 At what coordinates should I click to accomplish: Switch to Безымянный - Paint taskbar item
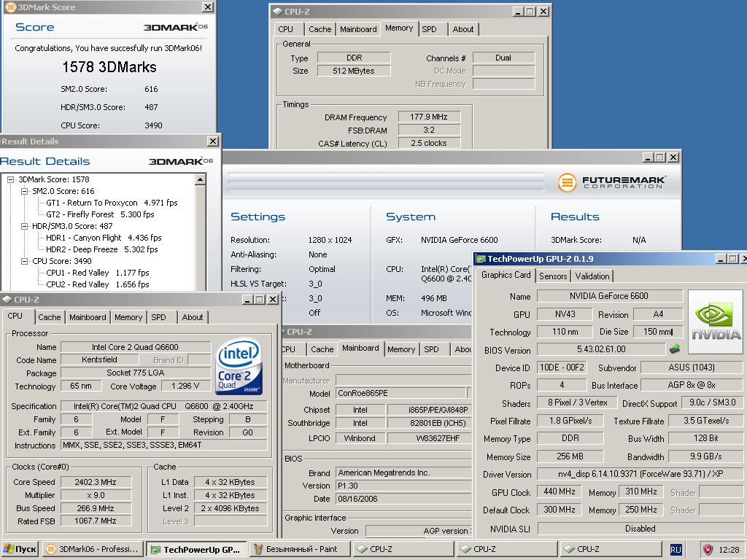tap(300, 549)
